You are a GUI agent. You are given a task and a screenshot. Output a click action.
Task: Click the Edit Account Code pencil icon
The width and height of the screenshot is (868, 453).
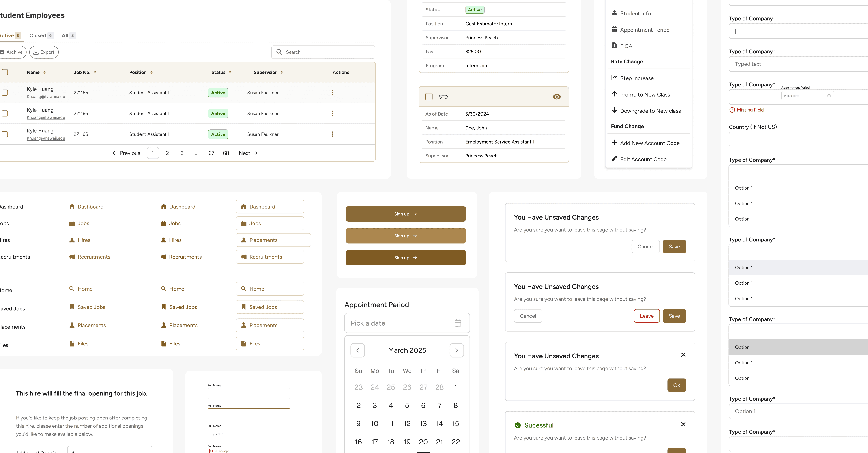(x=614, y=159)
